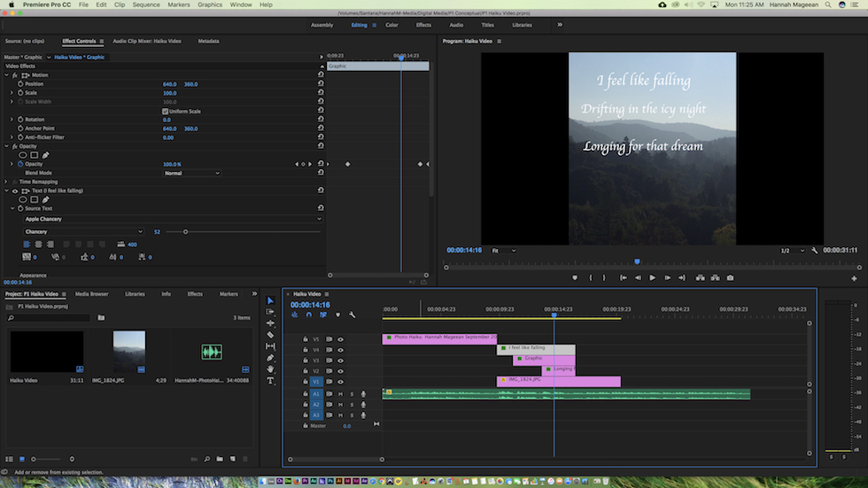Open playback resolution 1/2 dropdown
The image size is (868, 488).
coord(792,251)
